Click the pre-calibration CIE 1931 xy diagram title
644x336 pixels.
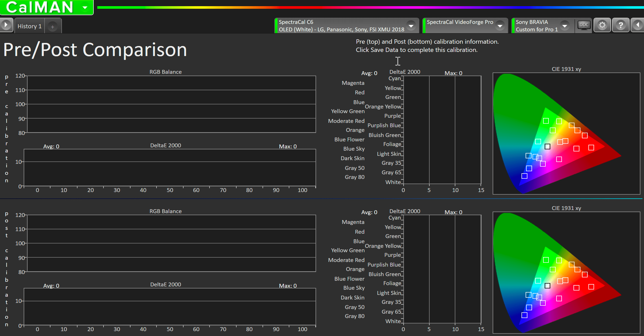click(x=566, y=69)
